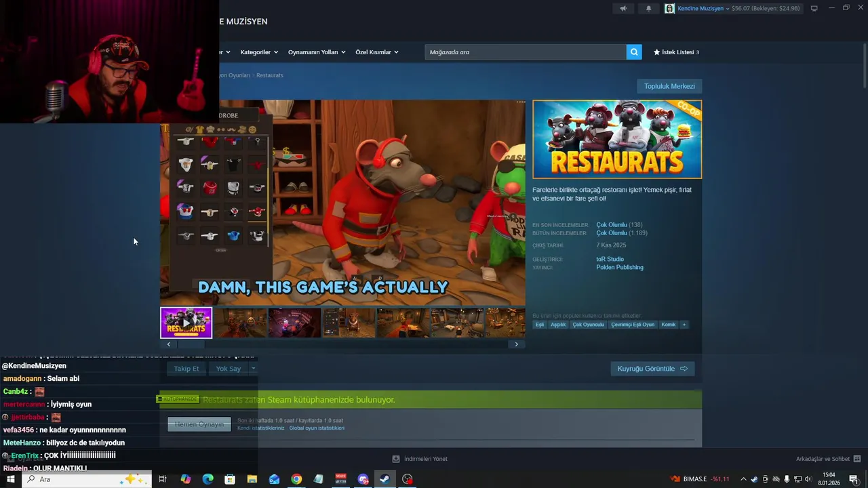Click the İstek Listesi star icon
Viewport: 868px width, 488px height.
pos(656,52)
